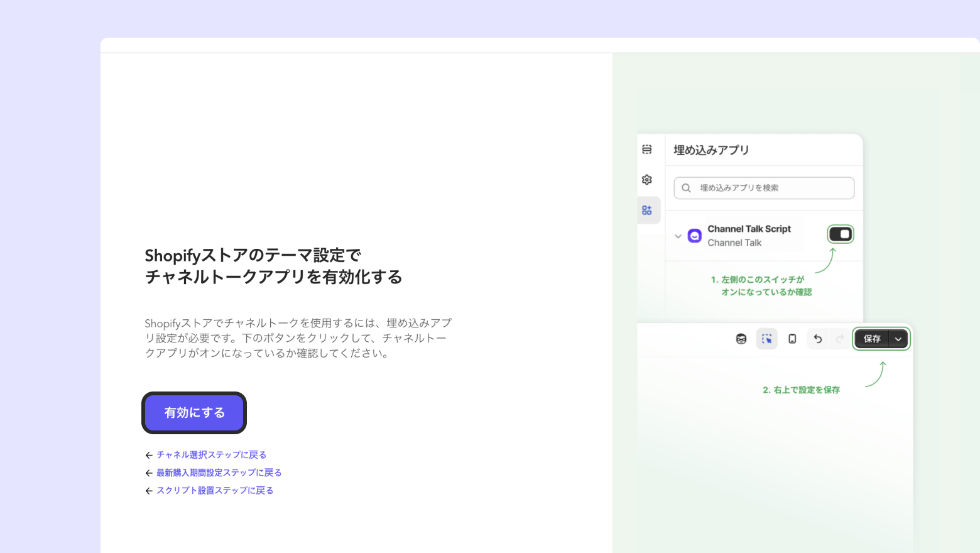This screenshot has height=553, width=980.
Task: Click the 保存 save button
Action: (x=872, y=339)
